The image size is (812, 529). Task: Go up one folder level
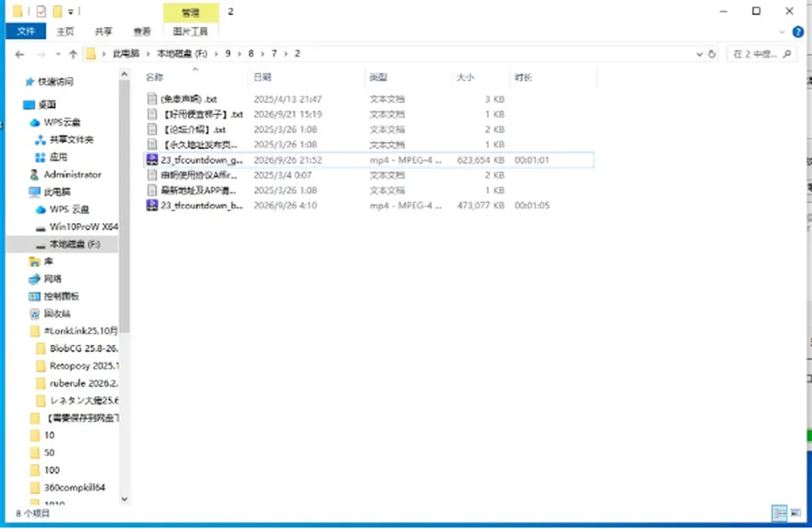pyautogui.click(x=73, y=54)
